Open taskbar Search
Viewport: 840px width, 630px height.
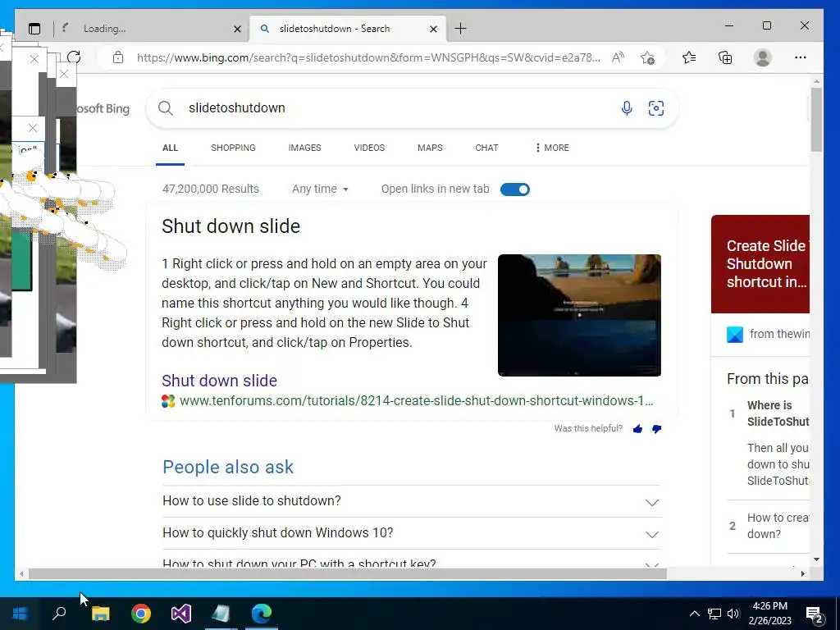(x=59, y=614)
